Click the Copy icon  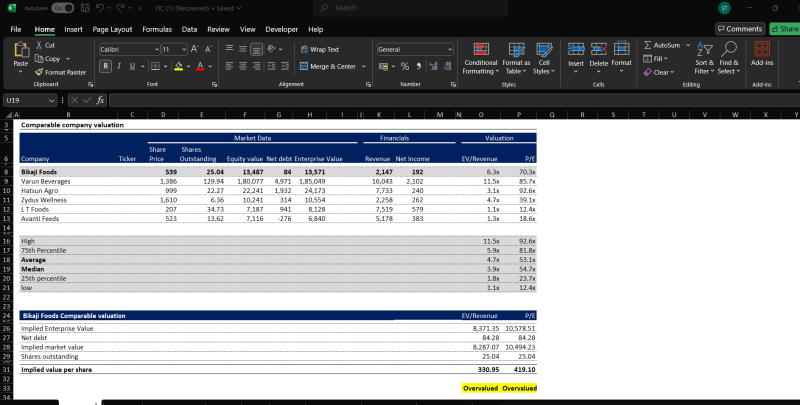[x=39, y=59]
